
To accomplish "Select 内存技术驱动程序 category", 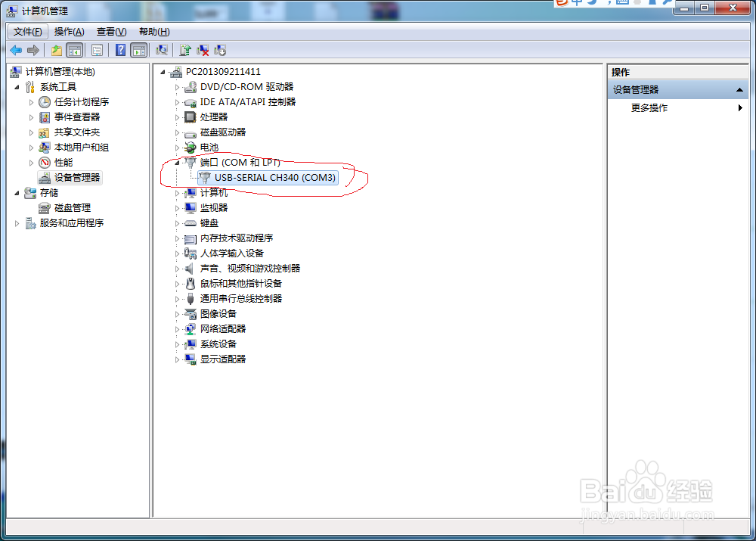I will pyautogui.click(x=236, y=238).
